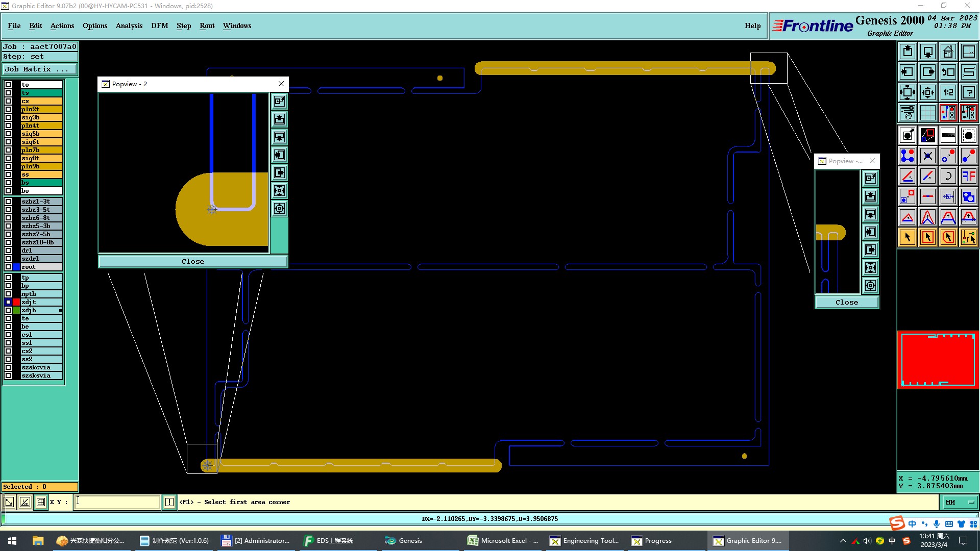The image size is (980, 551).
Task: Select the rotate feature tool icon
Action: [948, 176]
